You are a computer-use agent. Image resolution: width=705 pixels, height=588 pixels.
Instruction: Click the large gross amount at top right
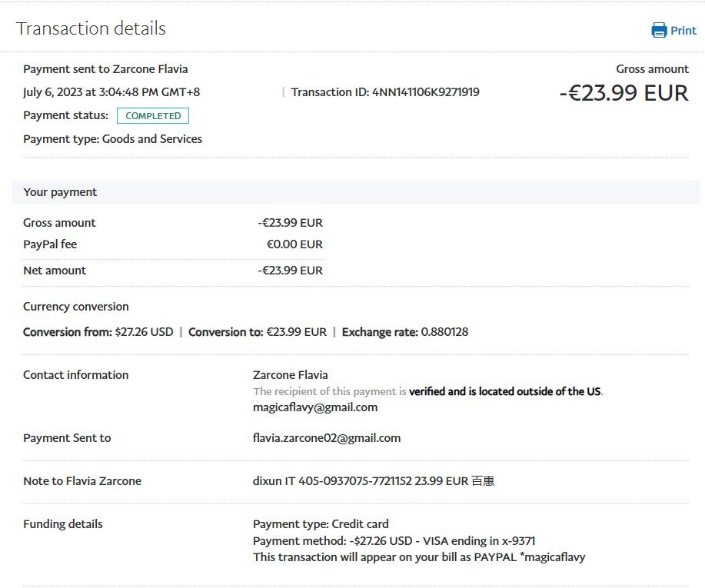[x=624, y=93]
